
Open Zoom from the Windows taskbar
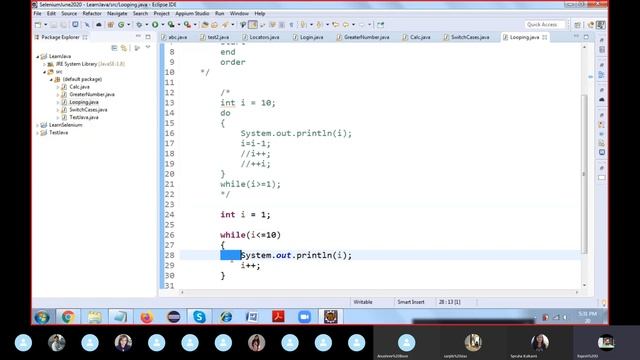304,317
